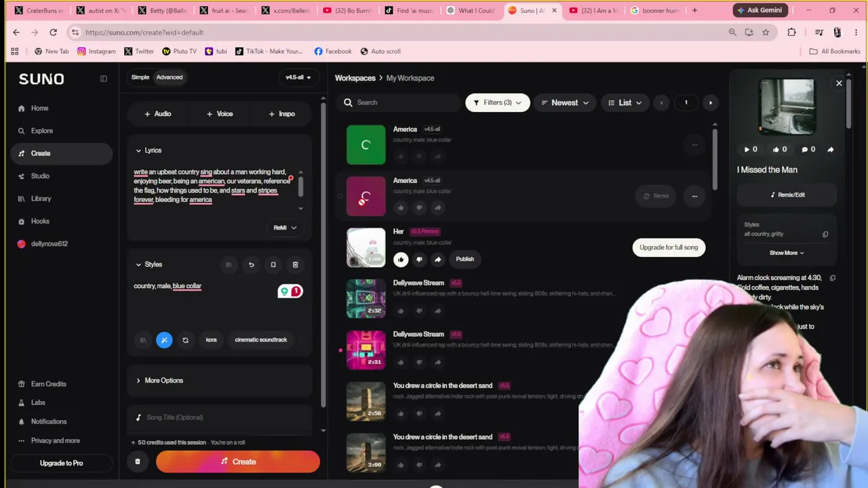Dislike the song 'Her'
Image resolution: width=868 pixels, height=488 pixels.
(419, 259)
